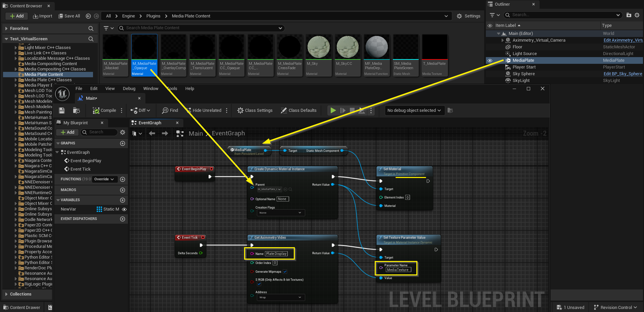Image resolution: width=644 pixels, height=312 pixels.
Task: Add a new macro with plus icon
Action: 123,190
